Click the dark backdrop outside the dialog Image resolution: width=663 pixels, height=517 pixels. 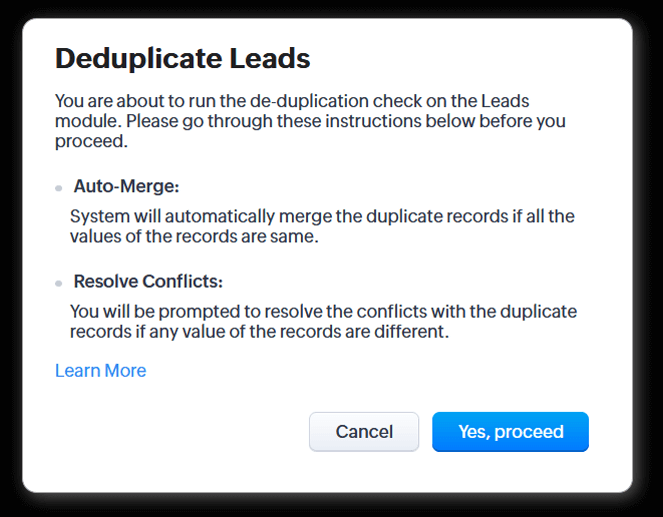pyautogui.click(x=10, y=260)
